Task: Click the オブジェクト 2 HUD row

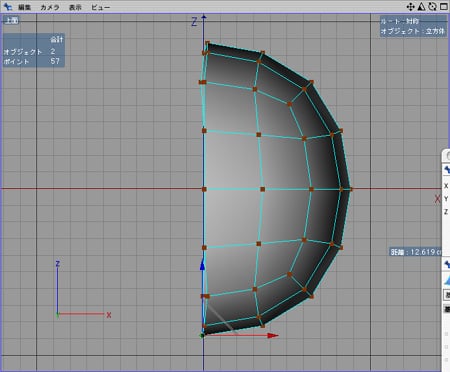Action: [29, 51]
